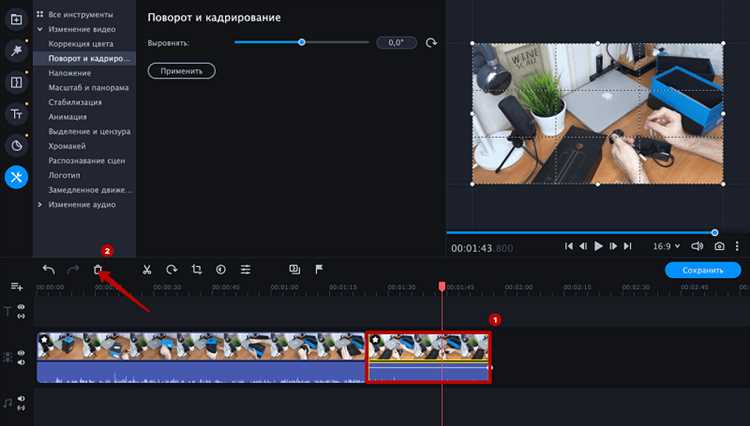
Task: Take a snapshot with the camera icon
Action: coord(719,246)
